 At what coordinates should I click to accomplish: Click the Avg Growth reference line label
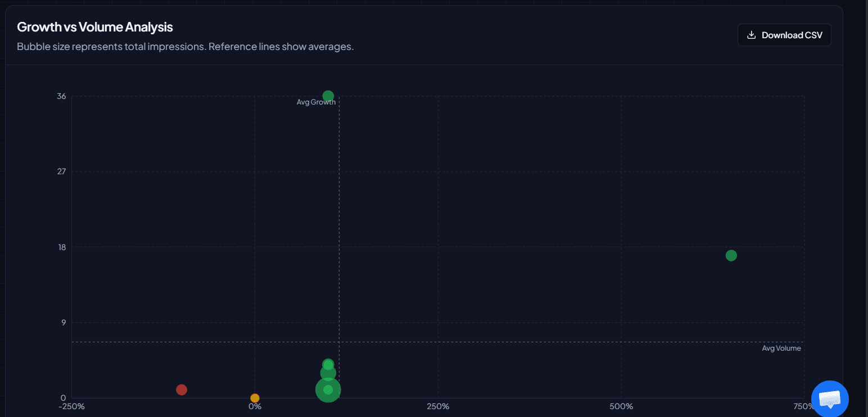(316, 102)
